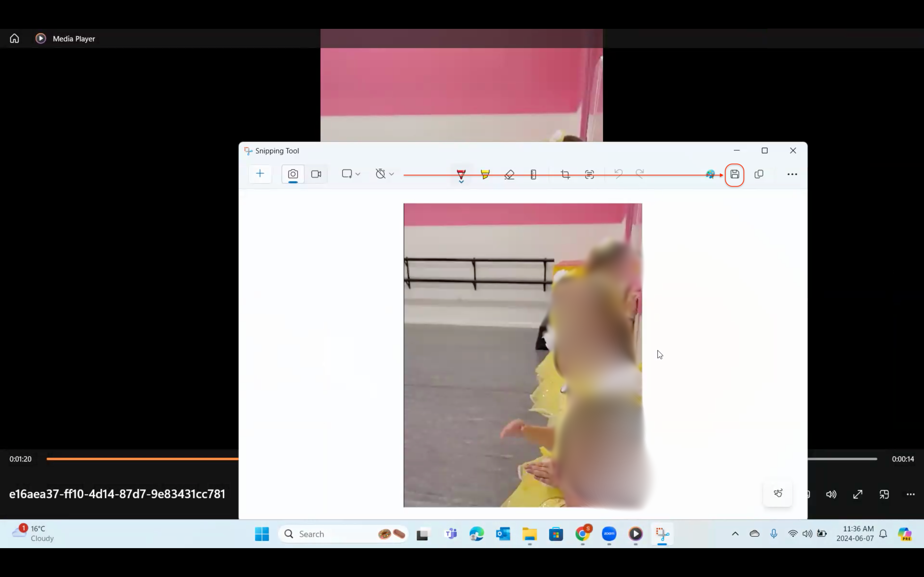Open the delay snip timer dropdown
This screenshot has height=577, width=924.
[x=384, y=174]
